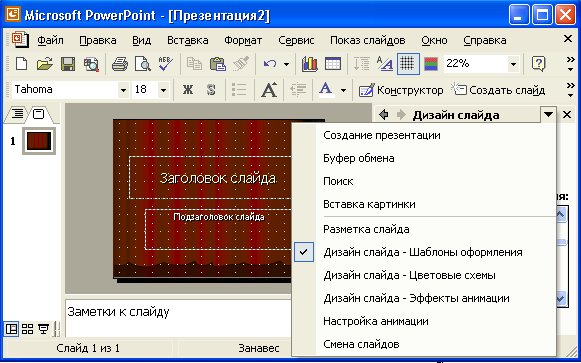Select Разметка слайда menu entry

tap(424, 229)
